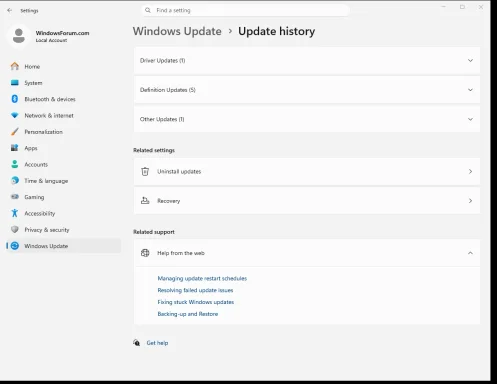This screenshot has width=497, height=384.
Task: Click the Home icon in sidebar
Action: coord(15,66)
